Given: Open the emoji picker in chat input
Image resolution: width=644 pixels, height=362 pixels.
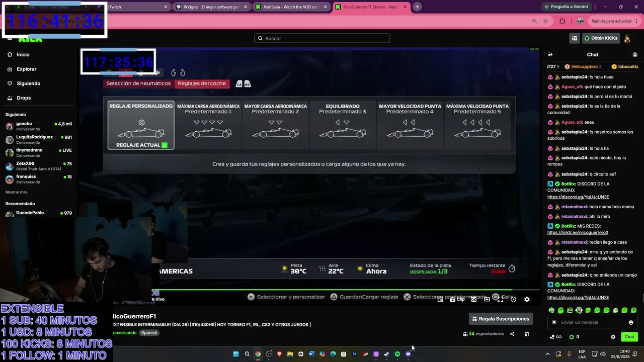Looking at the screenshot, I should tap(631, 322).
